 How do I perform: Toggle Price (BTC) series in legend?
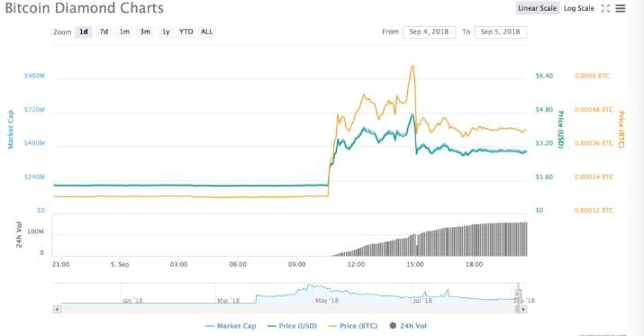tap(353, 326)
